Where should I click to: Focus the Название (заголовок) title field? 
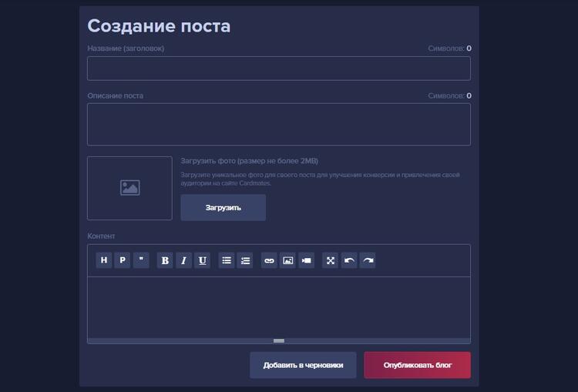[x=278, y=69]
